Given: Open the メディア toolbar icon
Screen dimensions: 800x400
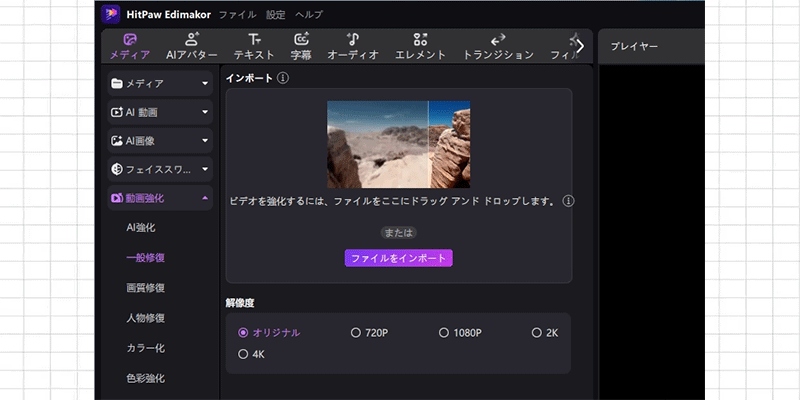Looking at the screenshot, I should tap(130, 39).
